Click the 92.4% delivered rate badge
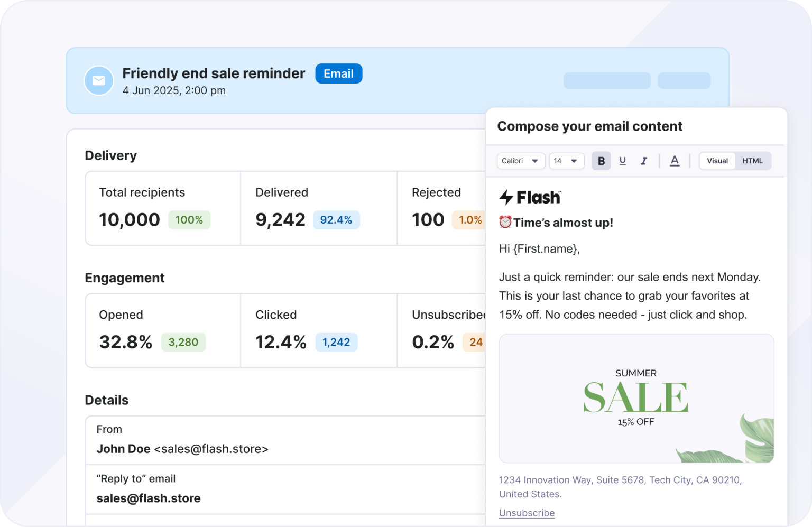The height and width of the screenshot is (527, 812). pyautogui.click(x=337, y=220)
